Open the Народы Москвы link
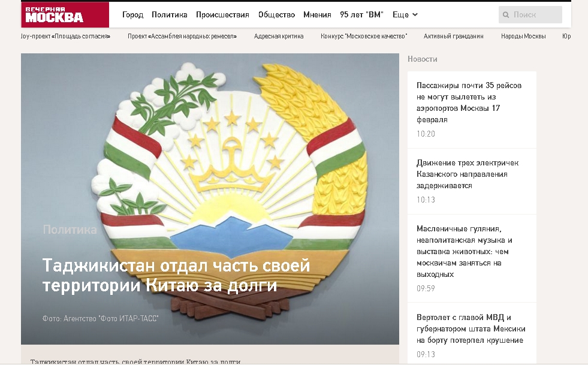The height and width of the screenshot is (365, 588). coord(523,36)
